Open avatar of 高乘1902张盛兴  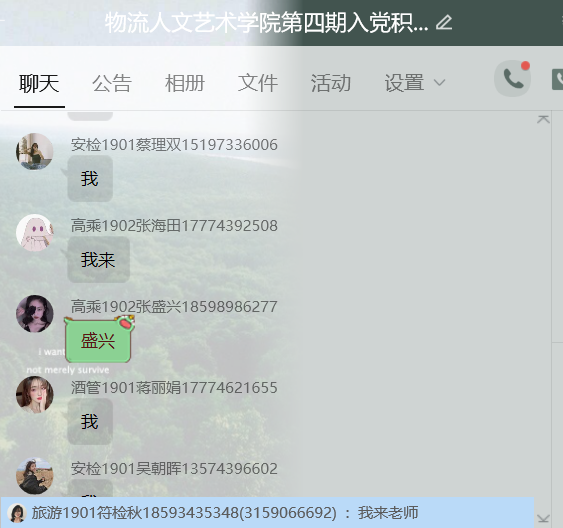pyautogui.click(x=34, y=314)
